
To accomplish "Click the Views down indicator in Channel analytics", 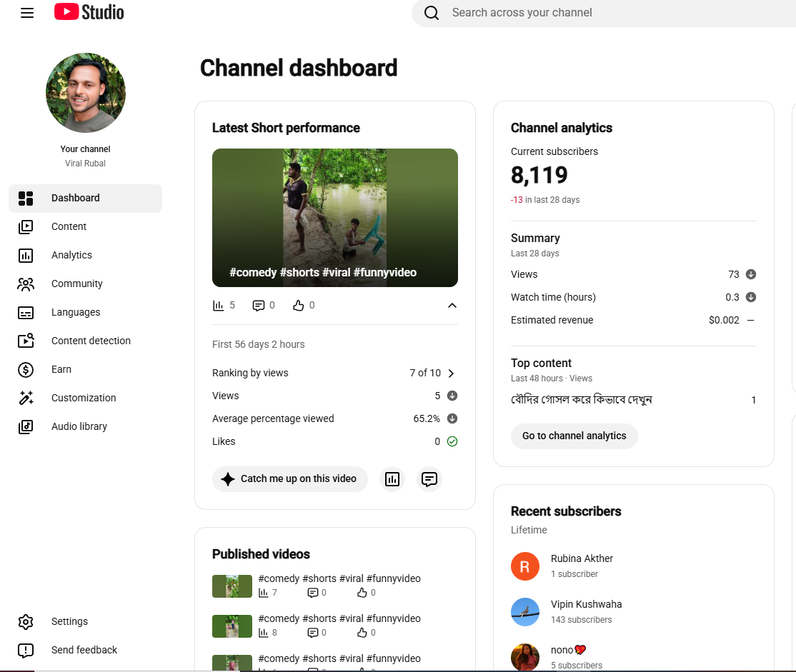I will coord(751,275).
